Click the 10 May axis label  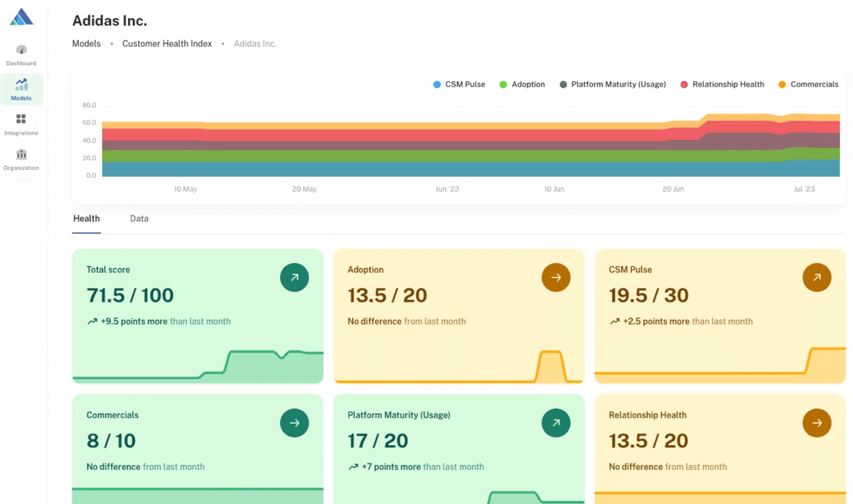tap(186, 189)
